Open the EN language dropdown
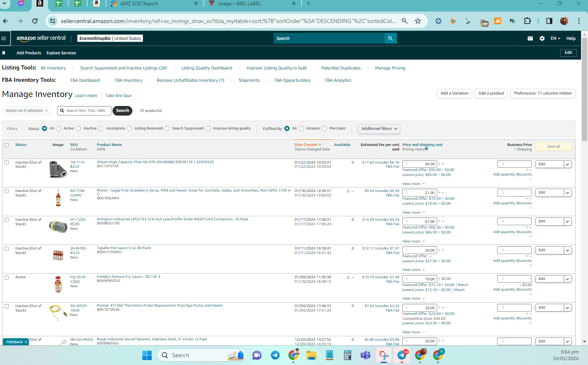Viewport: 588px width, 365px height. pos(555,38)
